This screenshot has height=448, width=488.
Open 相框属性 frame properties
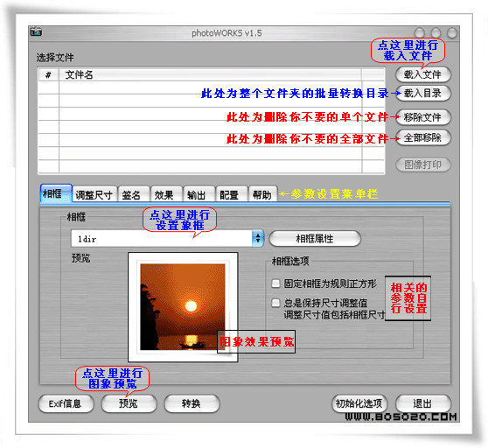[x=315, y=239]
